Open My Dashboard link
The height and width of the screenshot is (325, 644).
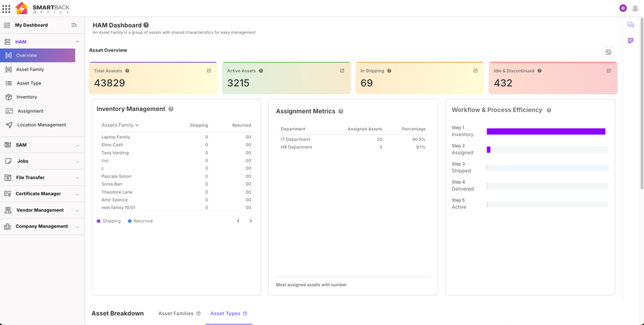31,25
